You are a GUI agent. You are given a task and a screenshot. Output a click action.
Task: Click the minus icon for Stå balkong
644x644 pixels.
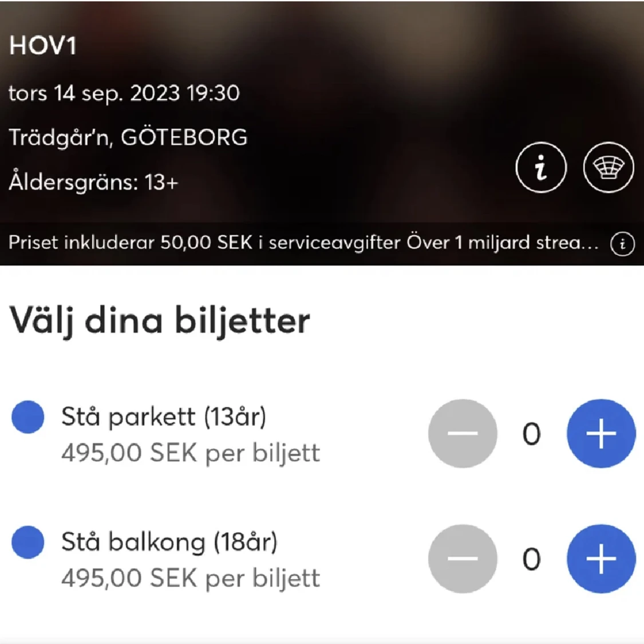tap(462, 558)
